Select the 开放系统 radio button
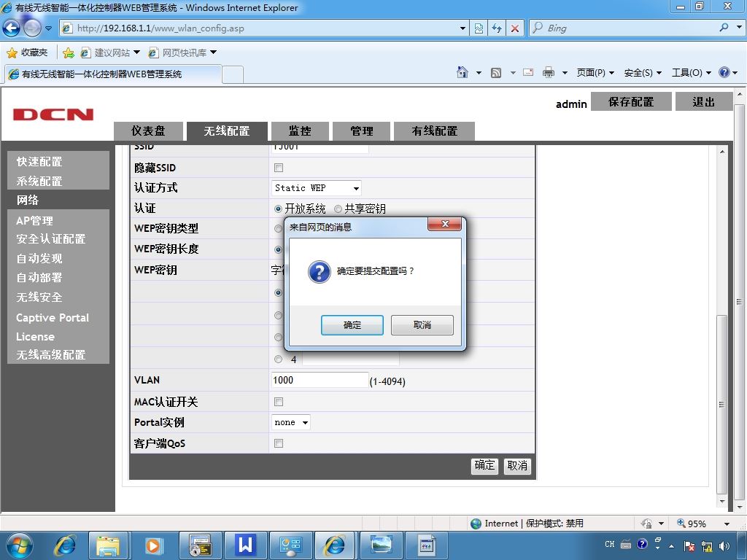 point(278,209)
